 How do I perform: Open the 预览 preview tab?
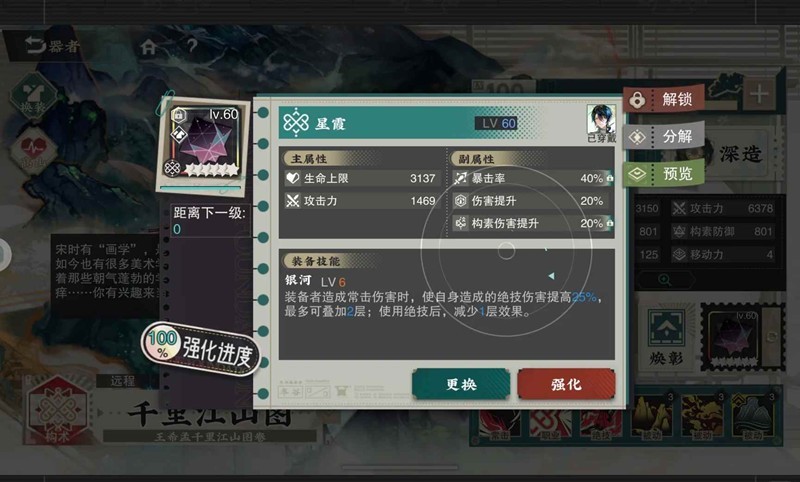[664, 174]
